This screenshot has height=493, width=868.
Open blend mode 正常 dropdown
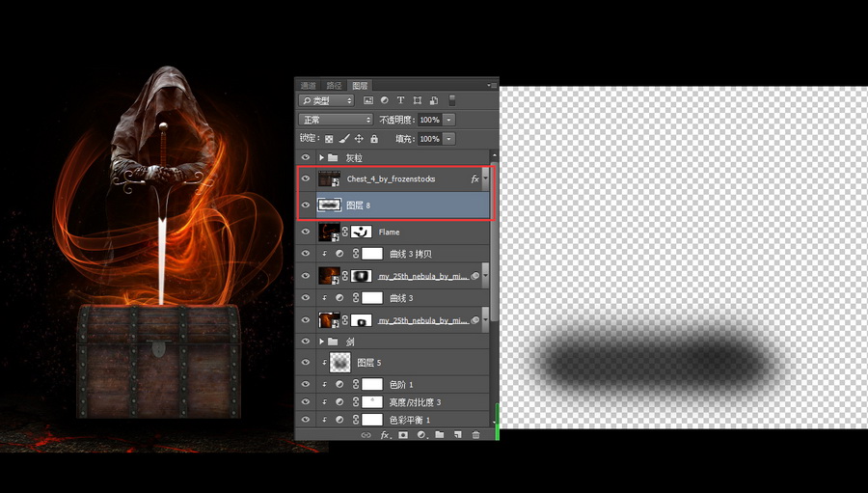(336, 120)
